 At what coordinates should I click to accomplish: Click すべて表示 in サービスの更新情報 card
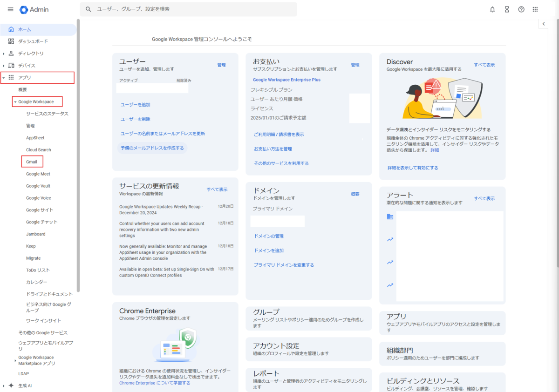click(217, 189)
